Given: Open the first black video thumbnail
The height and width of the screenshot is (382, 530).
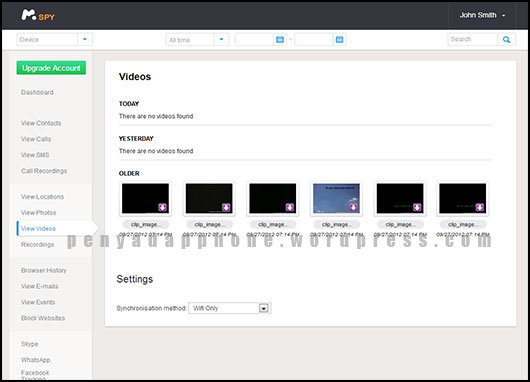Looking at the screenshot, I should tap(145, 198).
